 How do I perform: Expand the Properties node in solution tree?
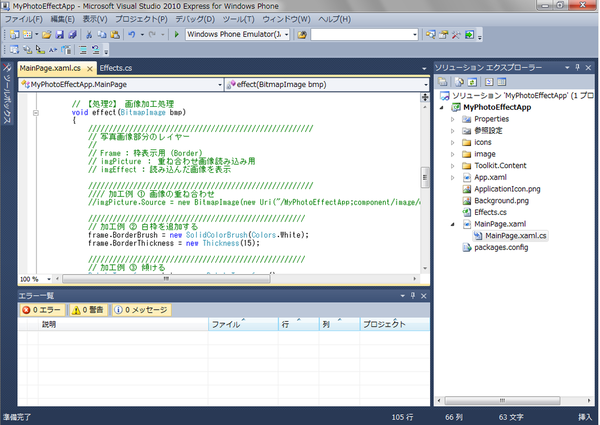(x=454, y=119)
